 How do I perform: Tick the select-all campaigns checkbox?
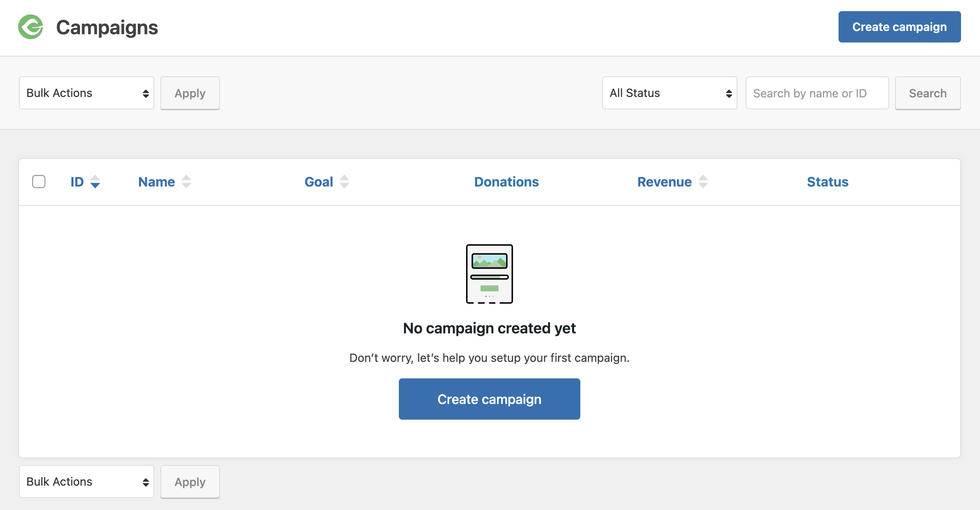(39, 182)
